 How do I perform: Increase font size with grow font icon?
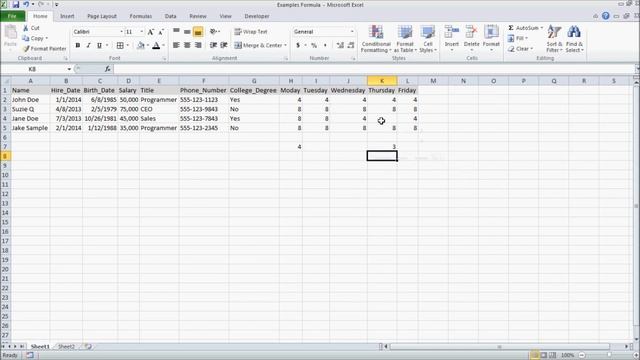pos(151,32)
